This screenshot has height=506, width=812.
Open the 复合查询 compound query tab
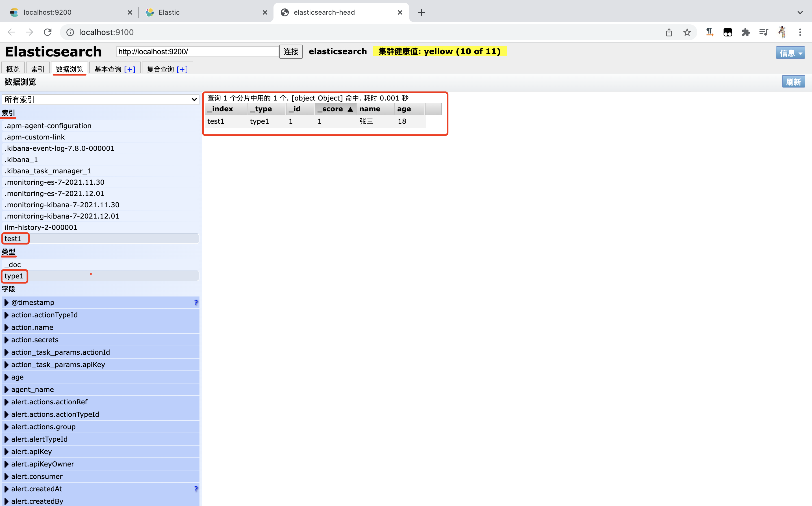pyautogui.click(x=160, y=69)
